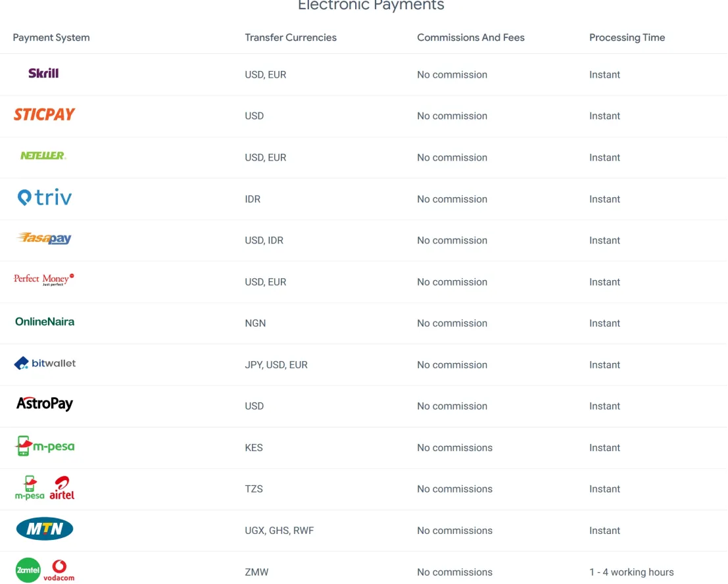Click the FasaPay logo

point(44,239)
